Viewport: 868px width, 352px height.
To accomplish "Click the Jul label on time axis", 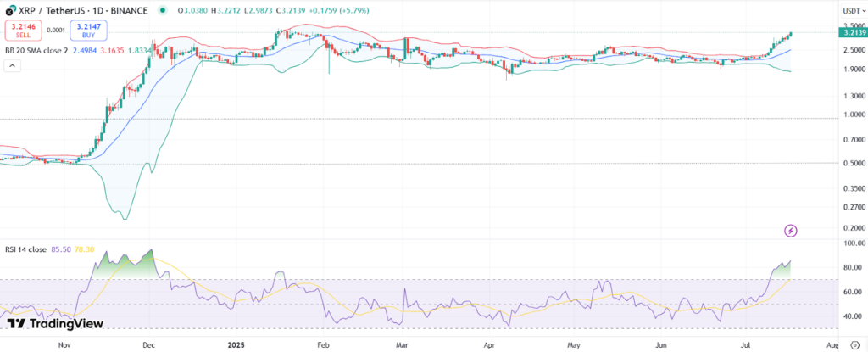I will 745,344.
